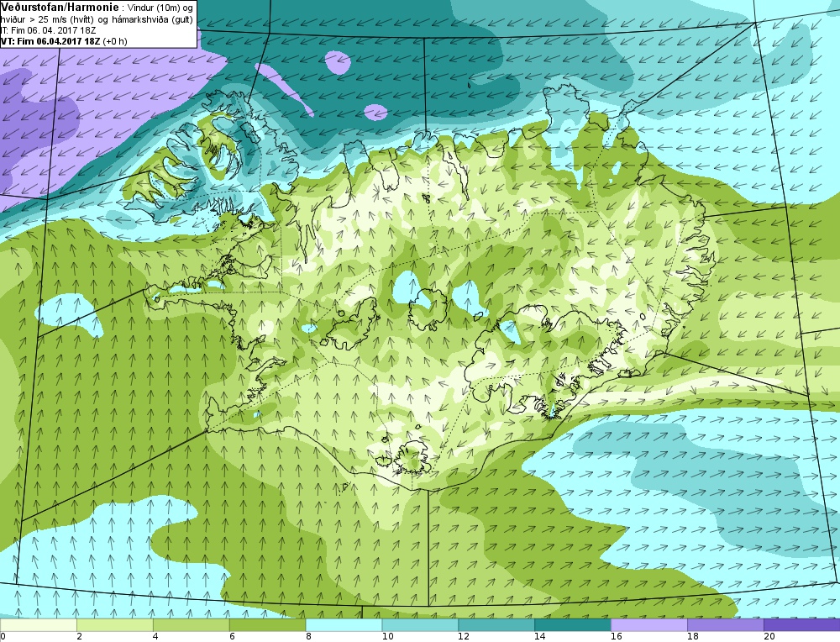
Task: Click the 'VT: Fim 06.04.2017 18Z (+0 h)' line
Action: pos(65,41)
